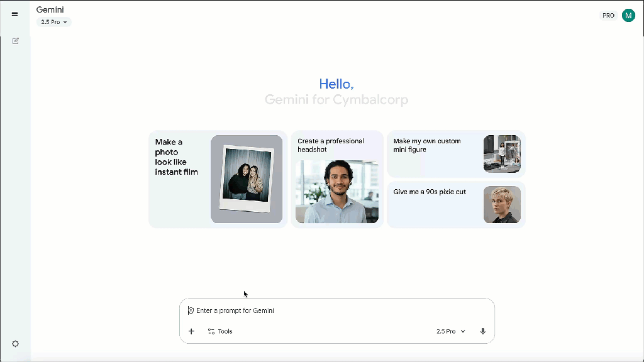Open the M account avatar
This screenshot has width=644, height=362.
tap(628, 16)
